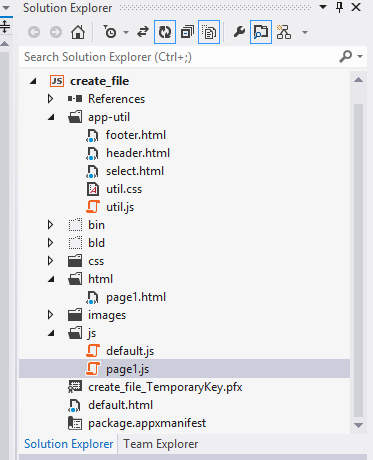The width and height of the screenshot is (373, 460).
Task: Expand the References node
Action: tap(50, 99)
